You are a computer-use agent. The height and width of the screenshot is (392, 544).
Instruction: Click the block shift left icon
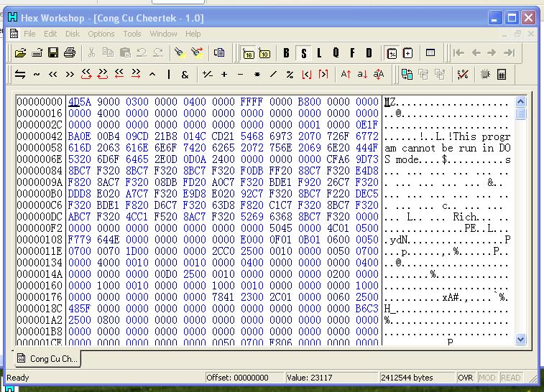pyautogui.click(x=119, y=74)
